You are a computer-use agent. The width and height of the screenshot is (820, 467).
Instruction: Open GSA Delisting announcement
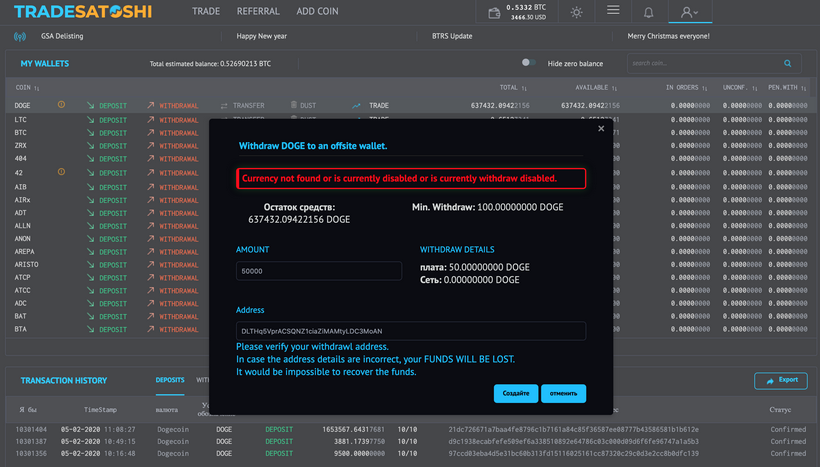pyautogui.click(x=62, y=36)
